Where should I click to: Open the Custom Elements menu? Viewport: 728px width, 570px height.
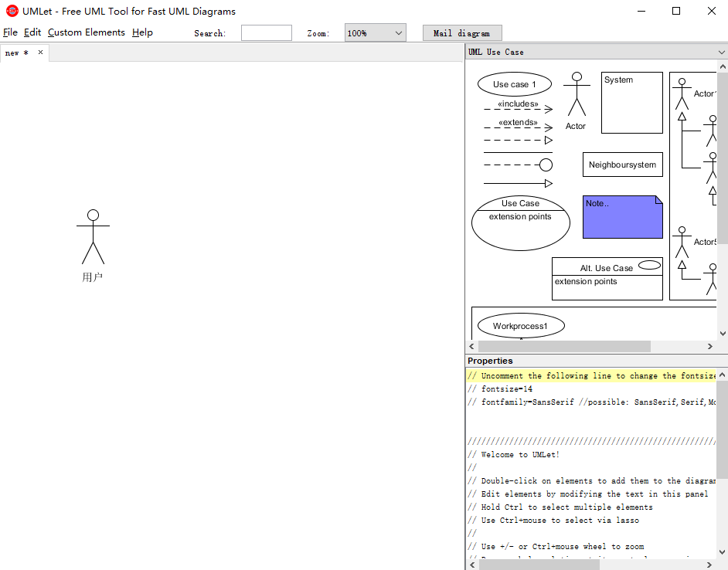click(87, 32)
